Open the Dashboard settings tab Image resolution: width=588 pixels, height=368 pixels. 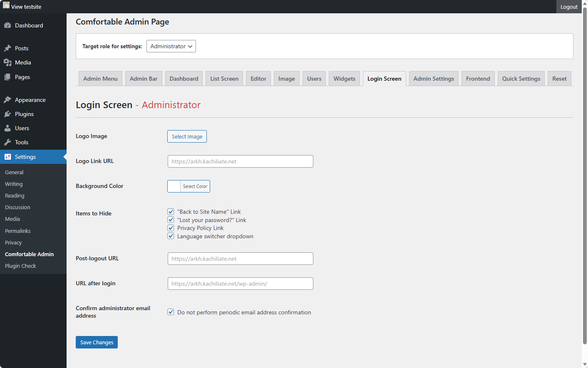click(184, 79)
